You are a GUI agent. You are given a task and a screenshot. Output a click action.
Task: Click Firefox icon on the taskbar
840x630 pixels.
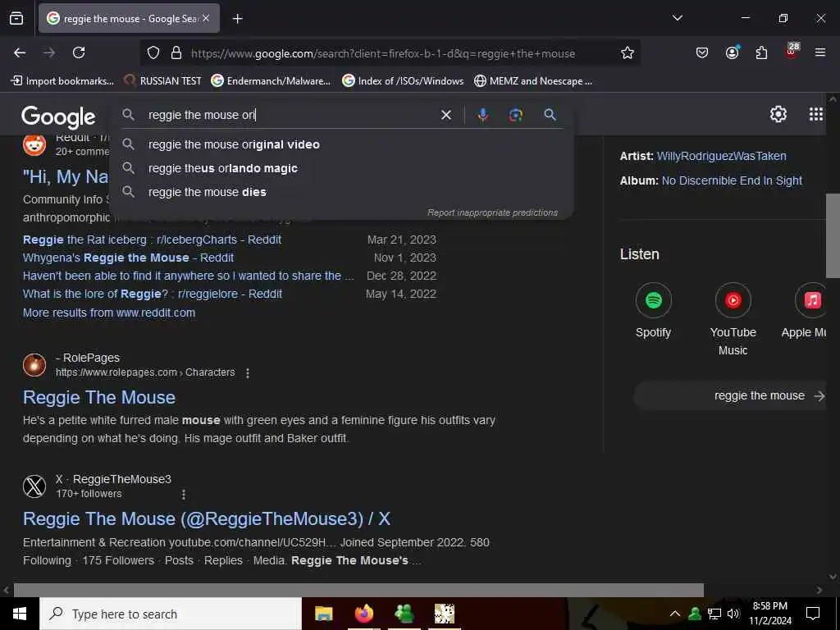[x=363, y=614]
